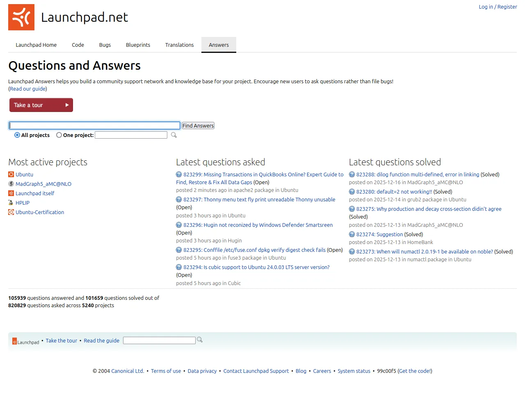Click question icon next to 823297 Thonny

coord(179,199)
